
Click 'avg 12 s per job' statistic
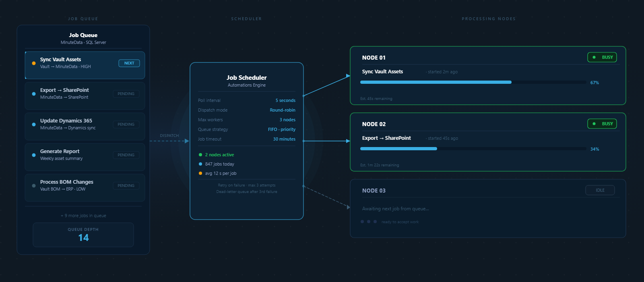[x=221, y=173]
